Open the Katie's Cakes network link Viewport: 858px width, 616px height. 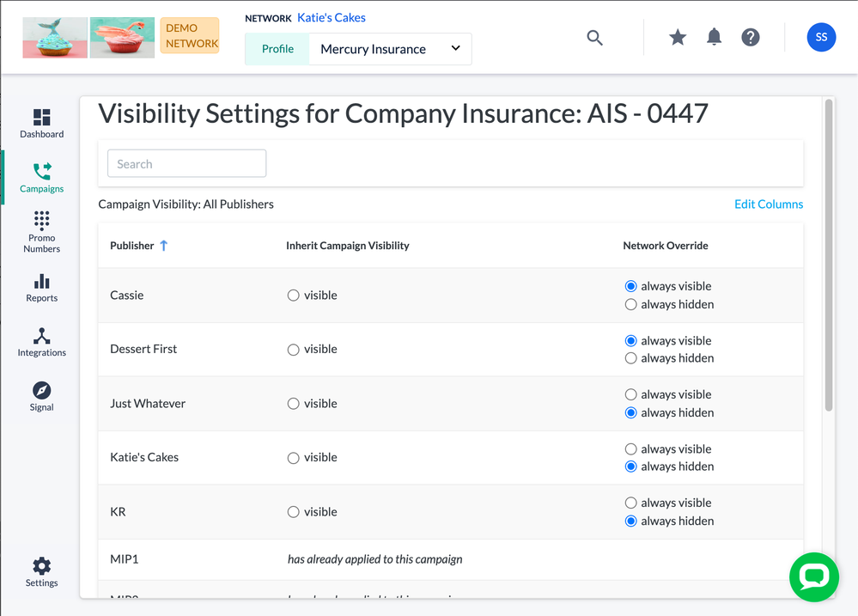(x=331, y=18)
